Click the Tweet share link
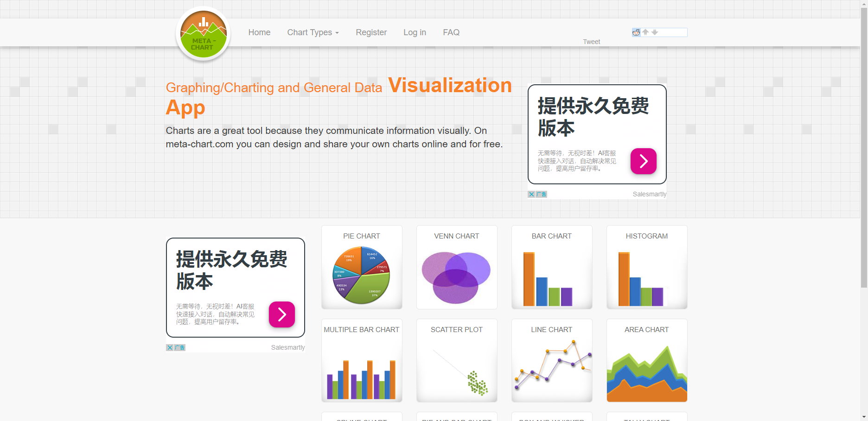The image size is (868, 421). (591, 42)
